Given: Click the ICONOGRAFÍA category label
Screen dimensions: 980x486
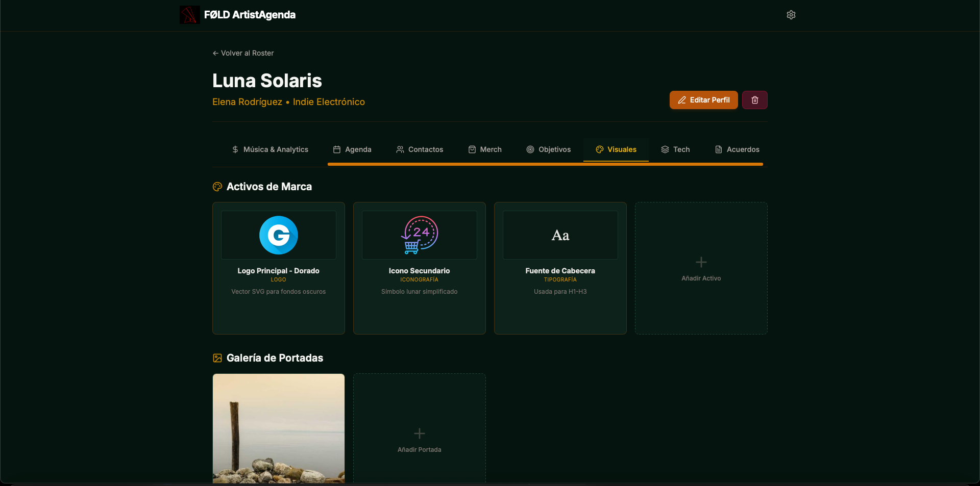Looking at the screenshot, I should click(420, 279).
